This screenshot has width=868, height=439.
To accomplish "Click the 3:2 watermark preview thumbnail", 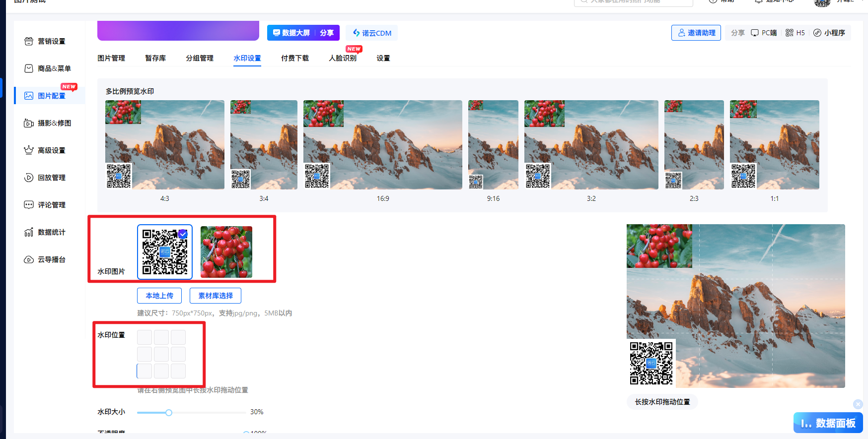I will (x=591, y=145).
